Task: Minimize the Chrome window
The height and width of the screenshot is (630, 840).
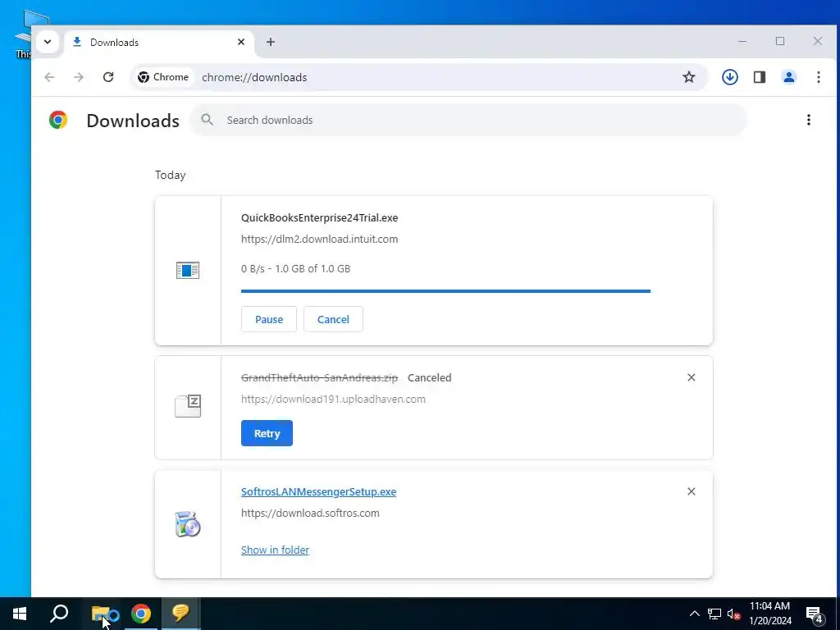Action: (742, 41)
